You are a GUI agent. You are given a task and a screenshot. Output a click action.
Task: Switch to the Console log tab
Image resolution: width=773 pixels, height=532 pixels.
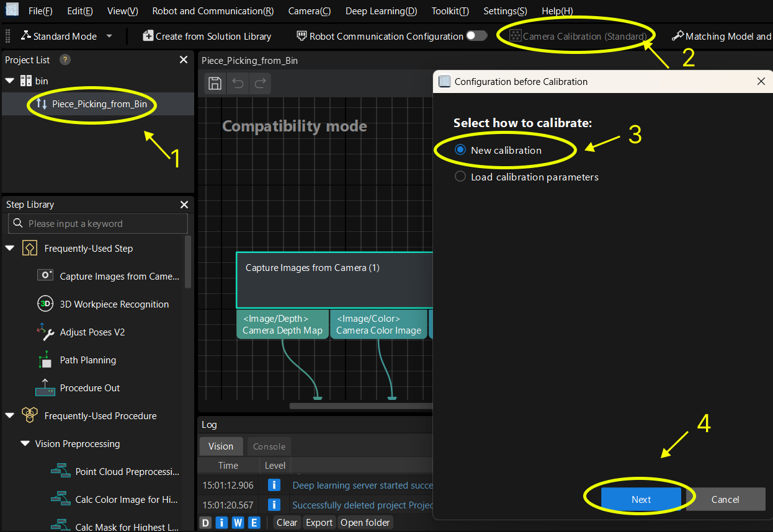(x=269, y=446)
